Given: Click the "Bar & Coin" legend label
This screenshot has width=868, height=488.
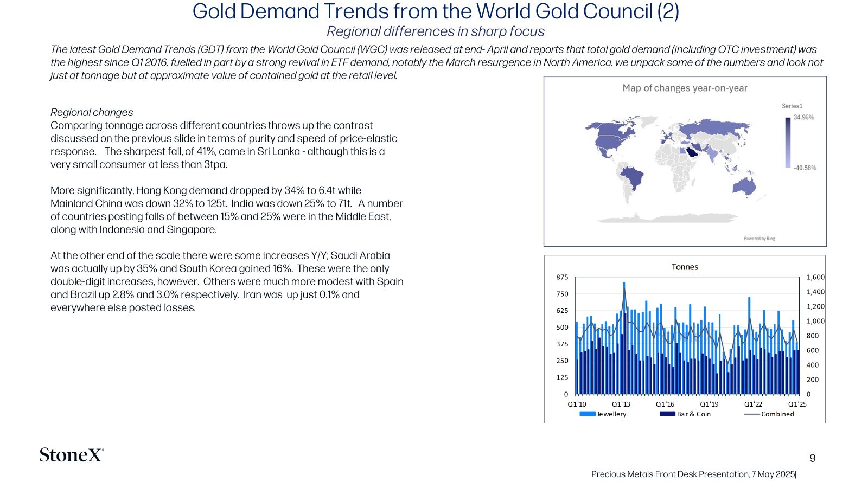Looking at the screenshot, I should tap(694, 414).
